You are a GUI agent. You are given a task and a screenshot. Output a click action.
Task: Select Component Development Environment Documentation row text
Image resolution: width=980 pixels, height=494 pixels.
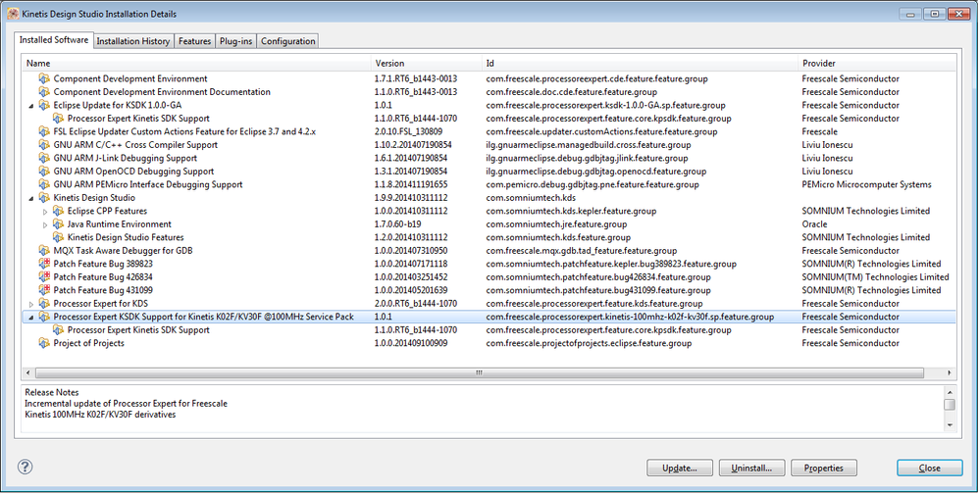(x=162, y=92)
